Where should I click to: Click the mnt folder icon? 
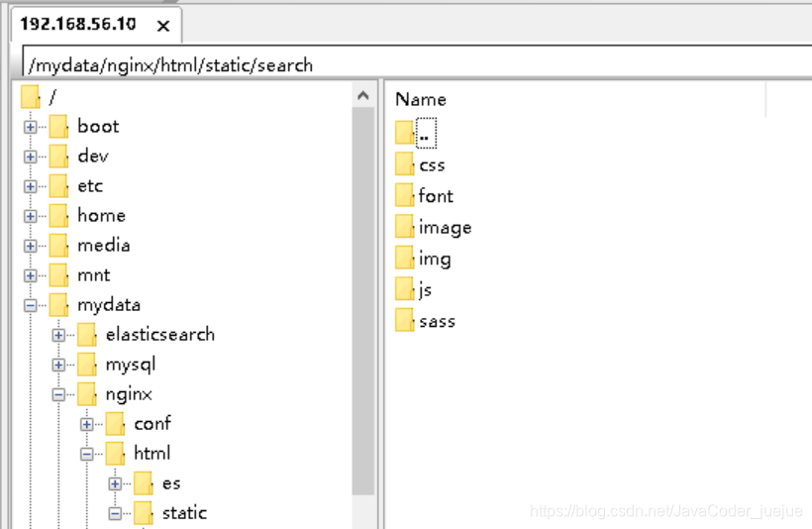(x=58, y=275)
